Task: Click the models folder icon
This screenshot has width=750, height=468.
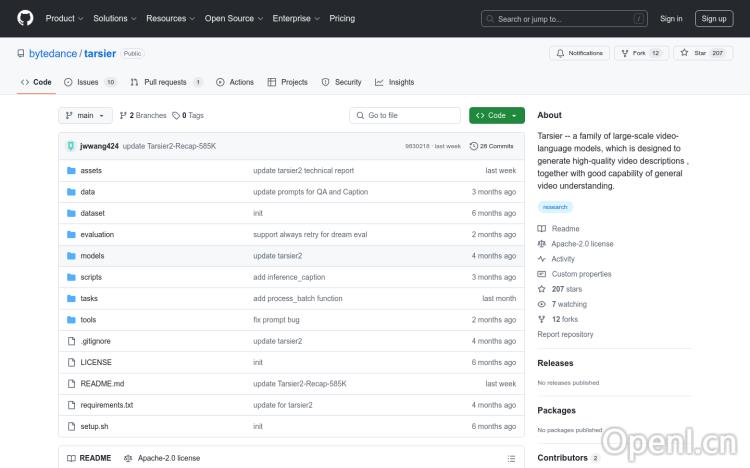Action: [x=71, y=256]
